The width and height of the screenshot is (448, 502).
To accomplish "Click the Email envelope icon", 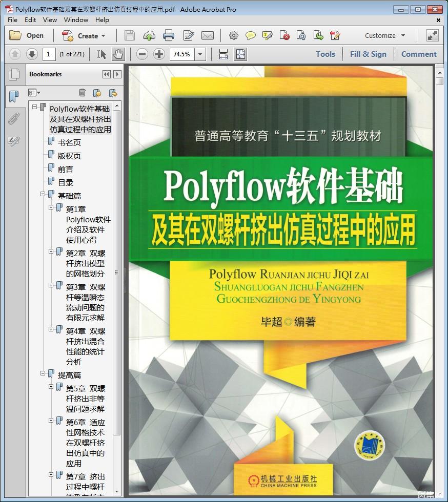I will pos(208,35).
